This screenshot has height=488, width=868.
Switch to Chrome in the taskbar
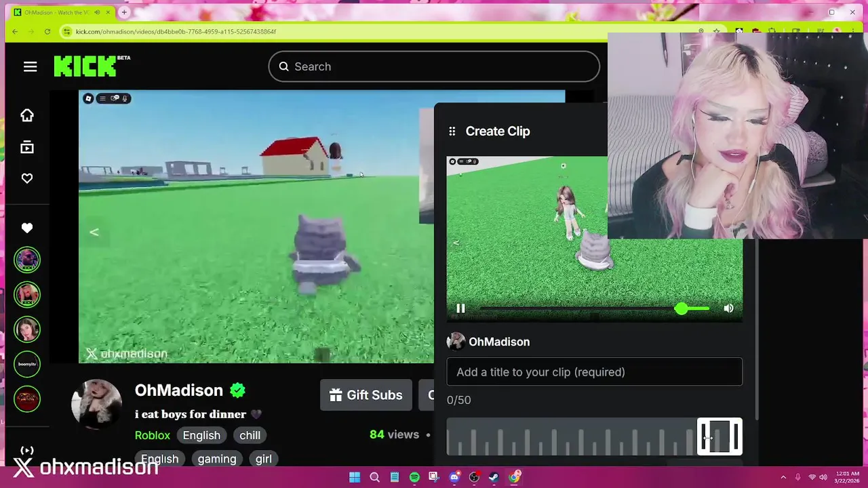[514, 477]
